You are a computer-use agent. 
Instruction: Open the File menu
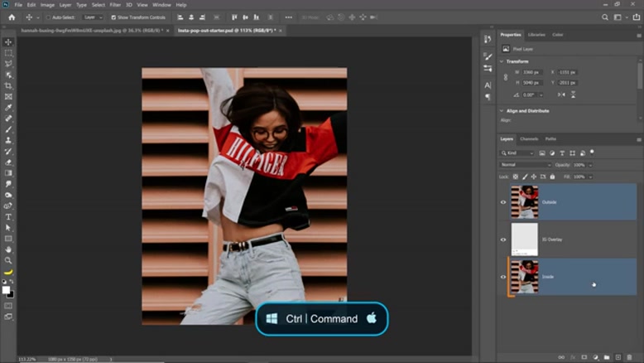point(18,5)
